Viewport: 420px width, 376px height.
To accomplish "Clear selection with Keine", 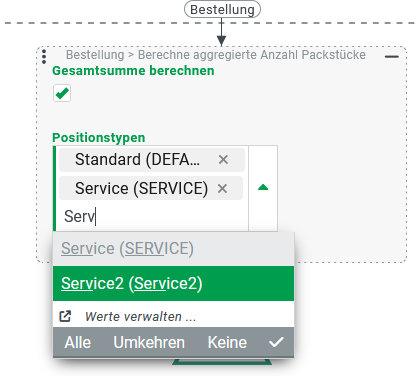I will (227, 342).
